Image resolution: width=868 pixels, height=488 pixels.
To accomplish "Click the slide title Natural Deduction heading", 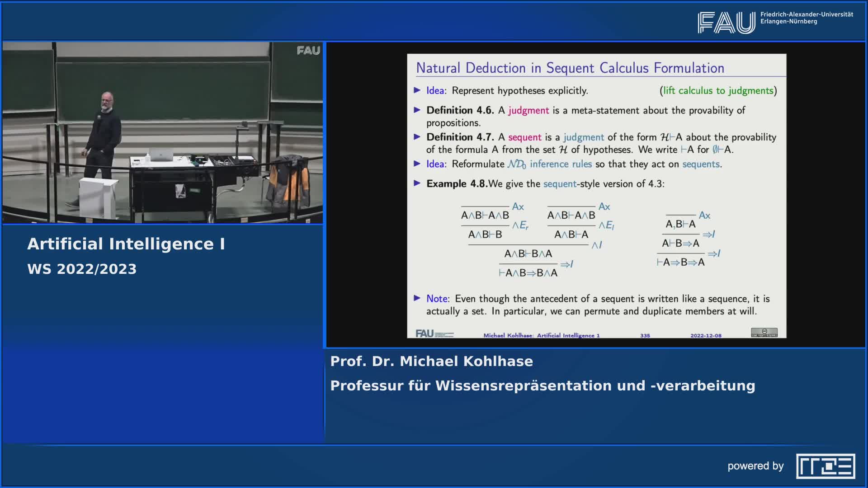I will click(570, 68).
